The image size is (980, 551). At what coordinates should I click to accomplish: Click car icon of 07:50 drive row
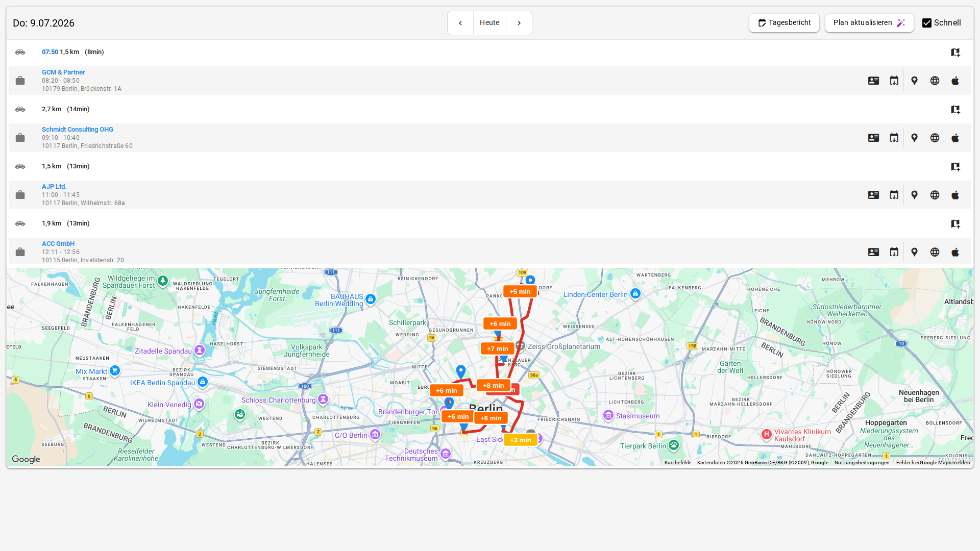click(20, 52)
